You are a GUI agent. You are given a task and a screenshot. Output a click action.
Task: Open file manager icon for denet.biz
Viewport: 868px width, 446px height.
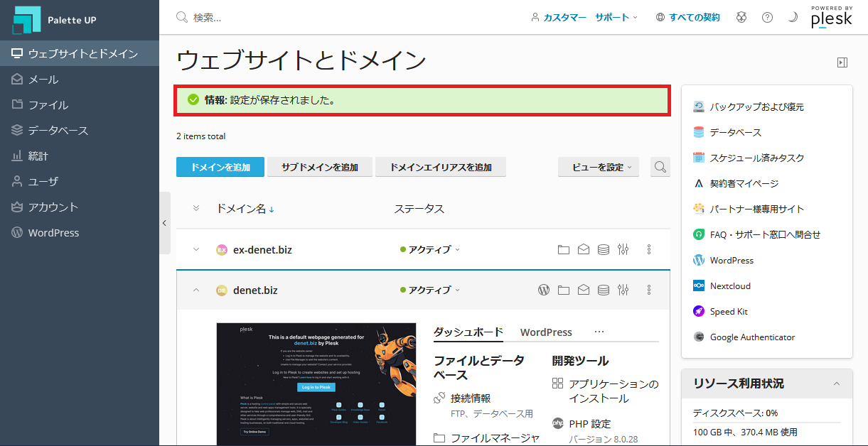coord(564,290)
